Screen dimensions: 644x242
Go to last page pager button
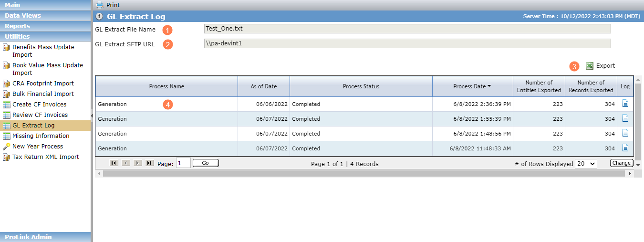150,163
